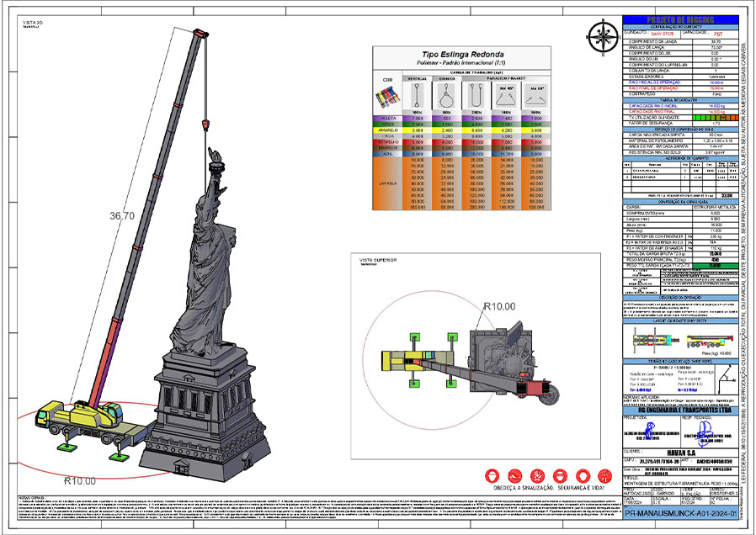
Task: Click the compass rose north indicator
Action: pos(603,37)
